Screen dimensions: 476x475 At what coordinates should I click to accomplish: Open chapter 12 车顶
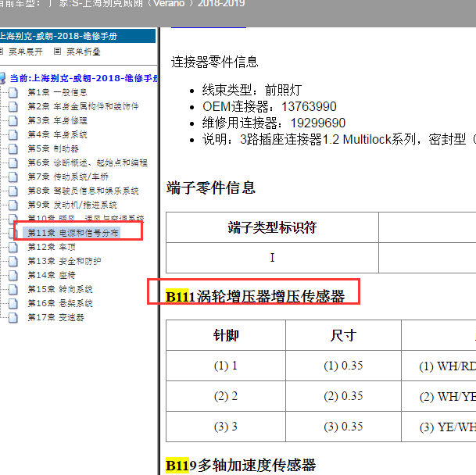(x=52, y=247)
